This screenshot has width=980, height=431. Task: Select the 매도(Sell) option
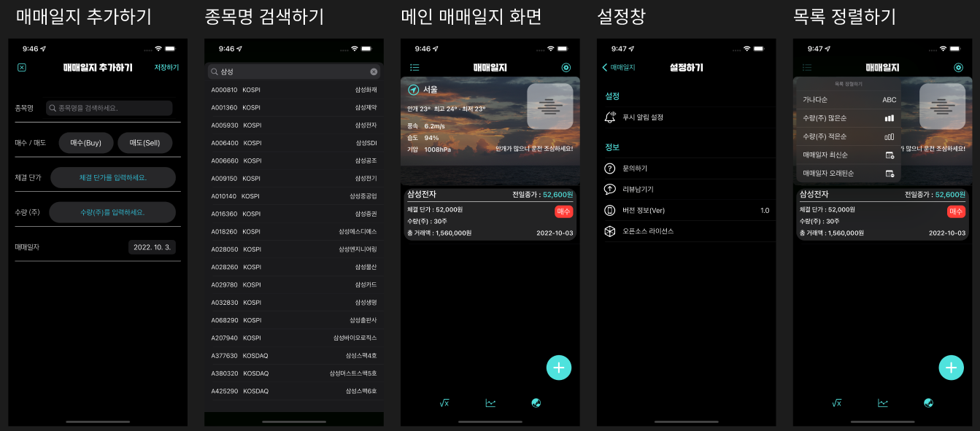point(144,142)
